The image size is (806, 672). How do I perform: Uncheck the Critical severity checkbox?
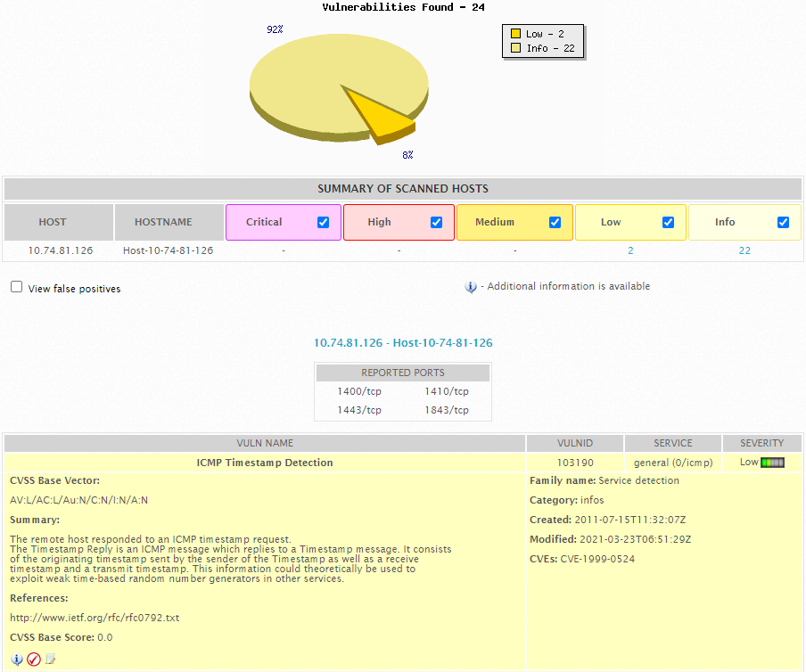pyautogui.click(x=323, y=222)
